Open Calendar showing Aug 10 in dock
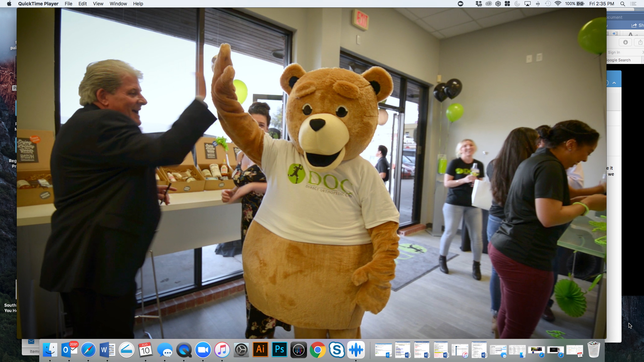Screen dimensions: 644x362 click(145, 350)
